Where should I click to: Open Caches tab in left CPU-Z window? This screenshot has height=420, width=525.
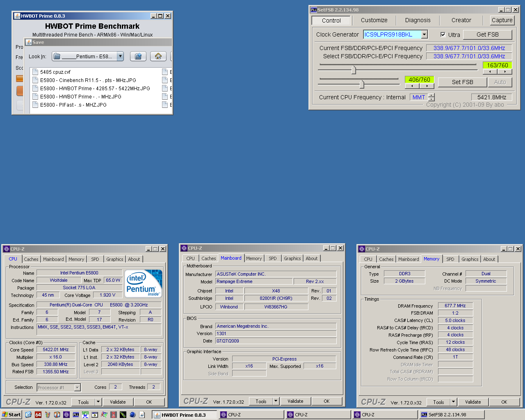(x=31, y=259)
